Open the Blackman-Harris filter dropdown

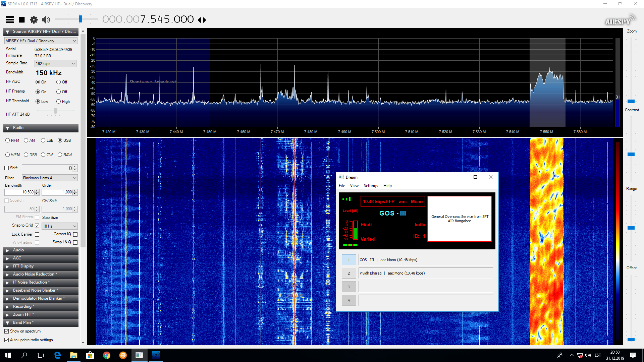[50, 178]
